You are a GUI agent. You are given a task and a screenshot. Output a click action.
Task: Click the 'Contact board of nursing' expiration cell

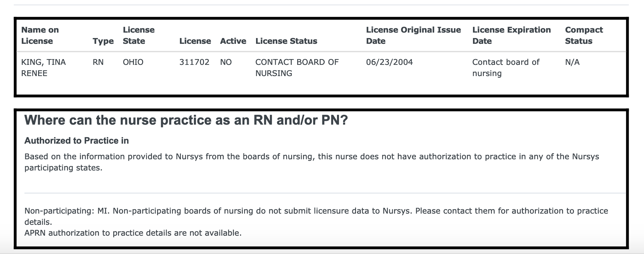click(x=506, y=68)
